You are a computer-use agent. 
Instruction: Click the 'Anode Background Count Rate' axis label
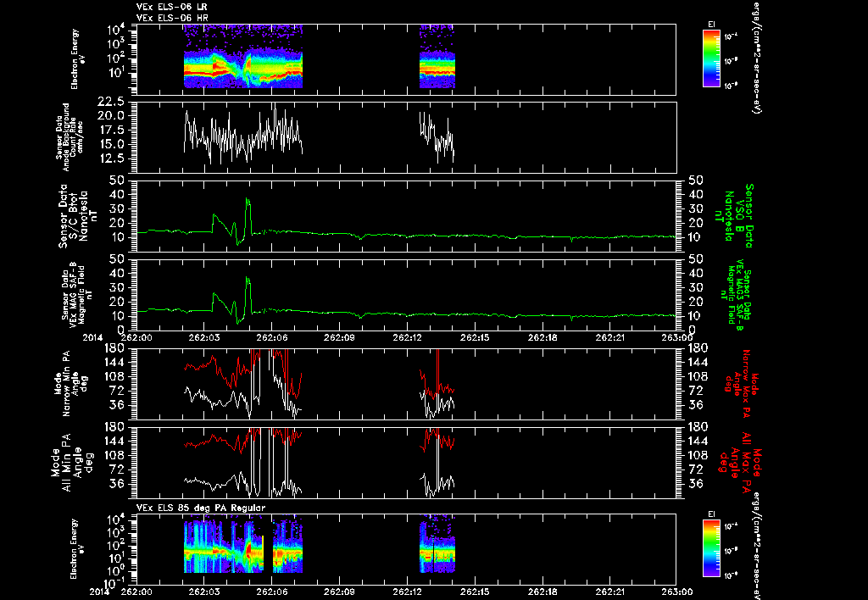click(x=70, y=137)
